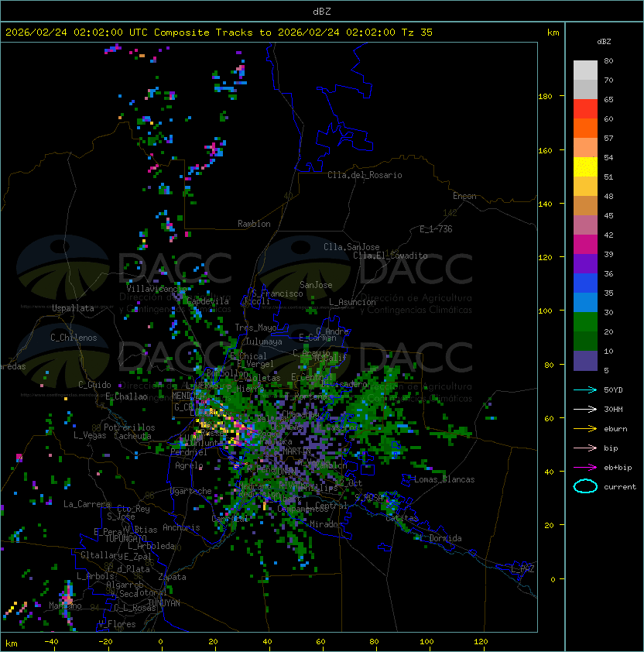Click the 'V_Flores' map label
The image size is (644, 652).
[117, 624]
